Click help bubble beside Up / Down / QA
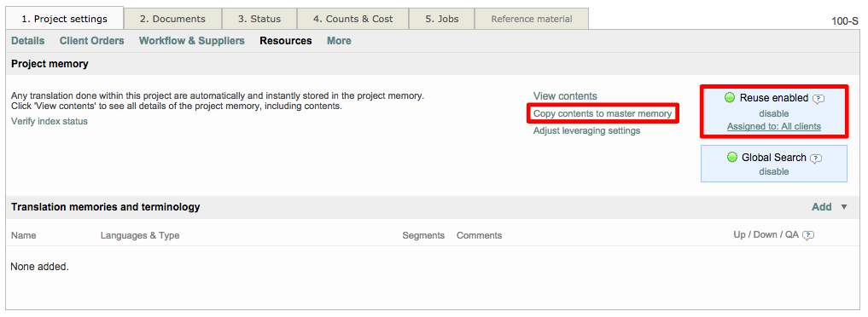This screenshot has height=317, width=868. click(808, 235)
